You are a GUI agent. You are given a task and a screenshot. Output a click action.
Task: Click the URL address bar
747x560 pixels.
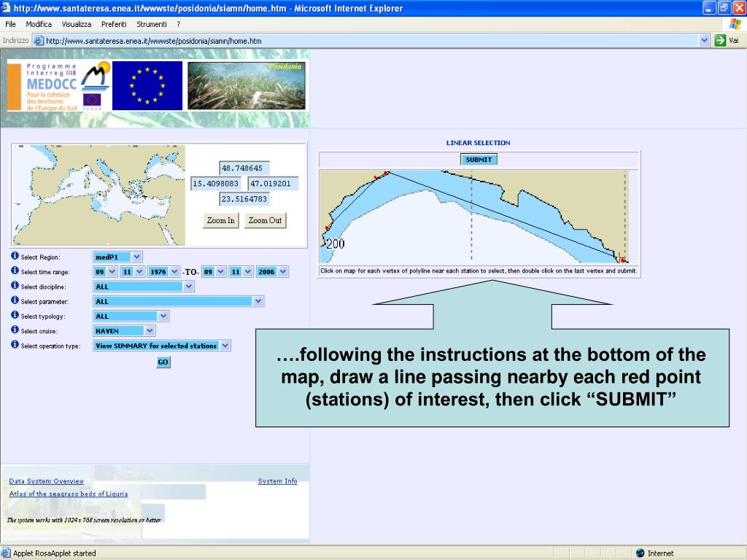[371, 41]
